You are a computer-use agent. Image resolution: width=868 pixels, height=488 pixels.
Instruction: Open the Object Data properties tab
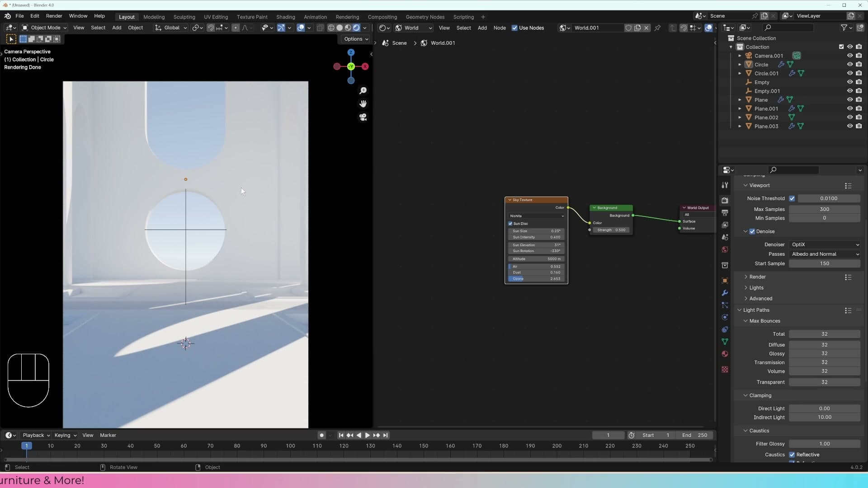coord(725,342)
